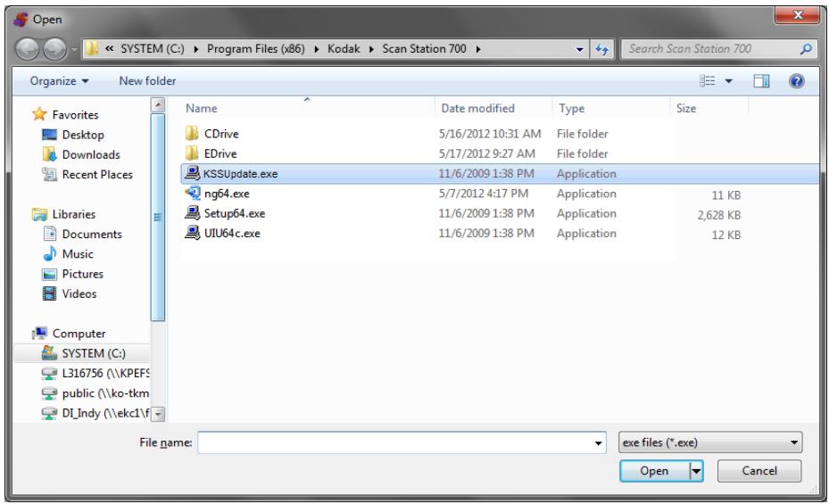Click the 2,628 KB size value
The image size is (829, 504).
718,214
